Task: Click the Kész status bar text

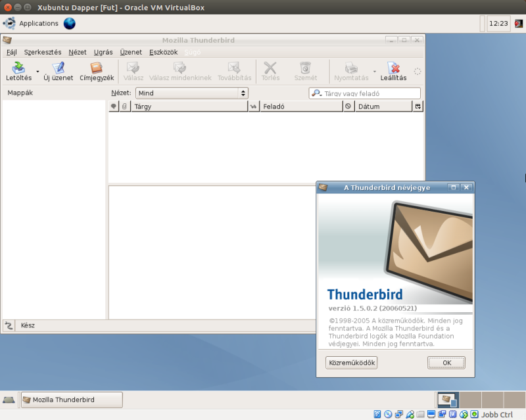Action: pos(28,325)
